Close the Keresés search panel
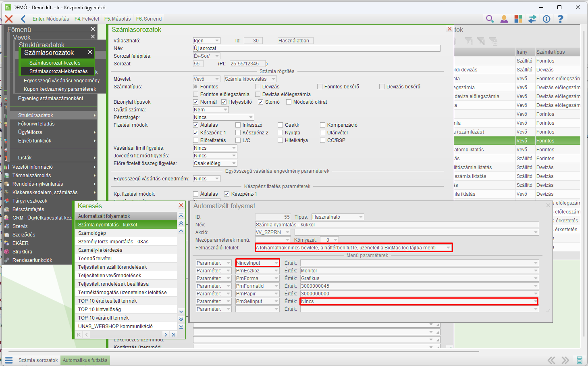This screenshot has height=366, width=588. point(181,206)
